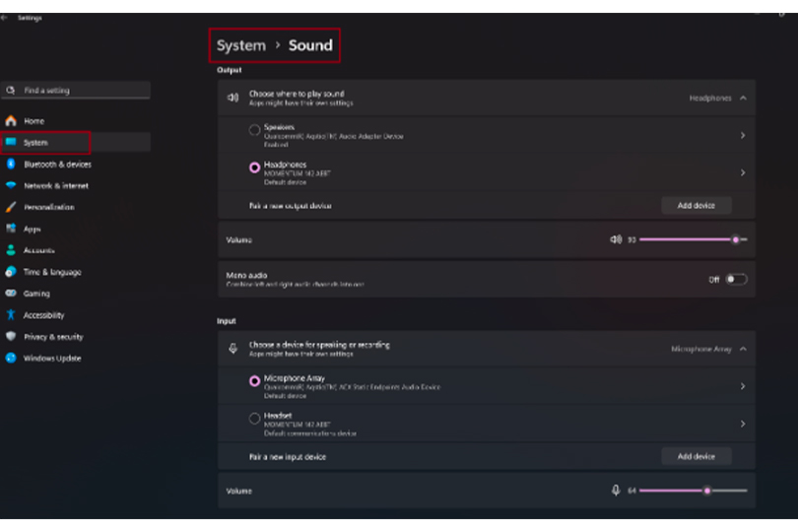Click Add device for new input

point(696,456)
